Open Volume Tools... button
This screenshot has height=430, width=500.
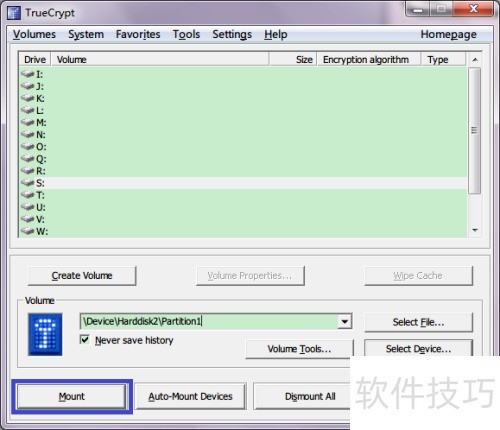click(299, 349)
